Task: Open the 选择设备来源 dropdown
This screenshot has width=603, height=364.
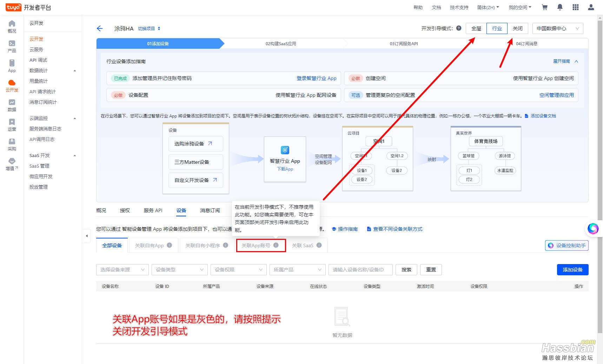Action: click(122, 270)
